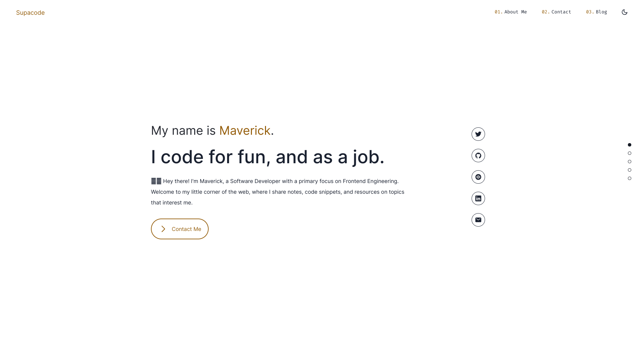Jump to the third section dot
The width and height of the screenshot is (644, 362).
coord(630,162)
